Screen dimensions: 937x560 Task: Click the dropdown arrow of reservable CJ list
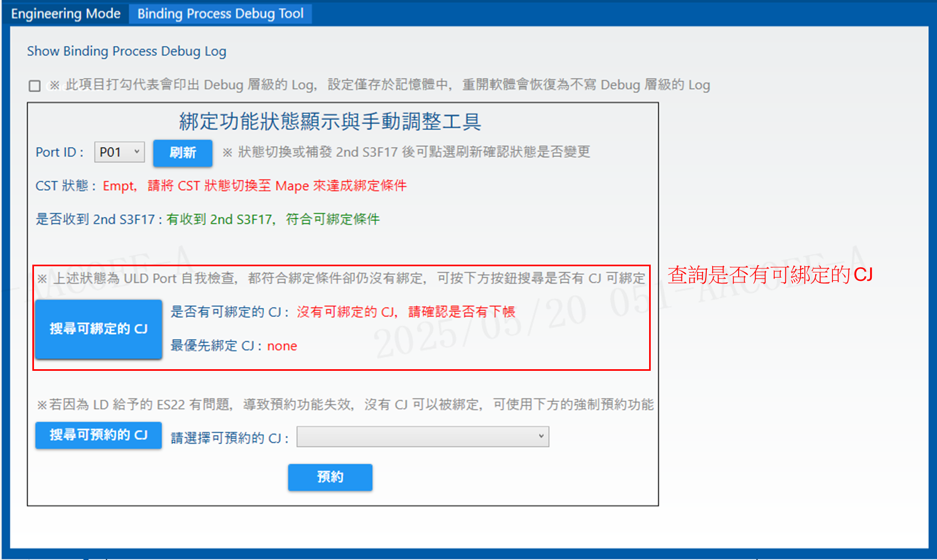tap(541, 437)
